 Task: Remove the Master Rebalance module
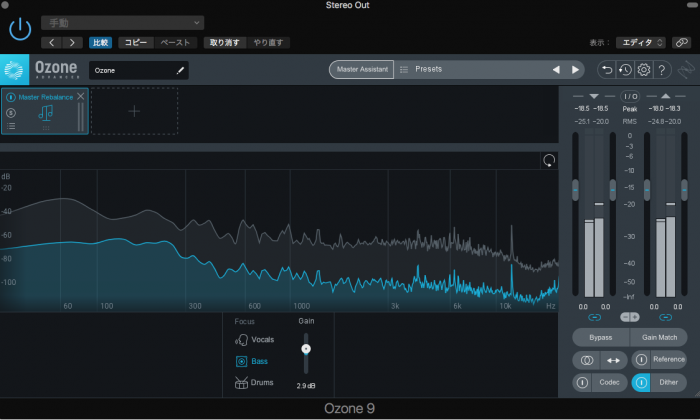81,96
